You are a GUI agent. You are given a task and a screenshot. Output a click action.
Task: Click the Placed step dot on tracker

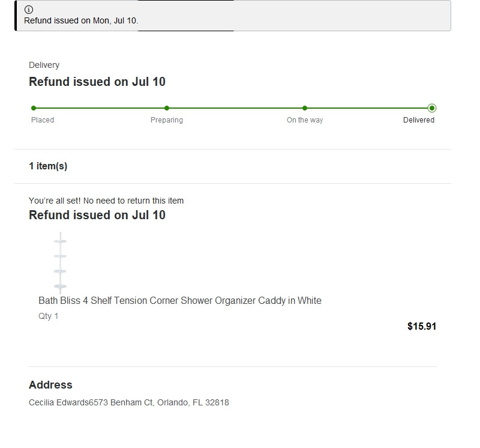tap(34, 108)
